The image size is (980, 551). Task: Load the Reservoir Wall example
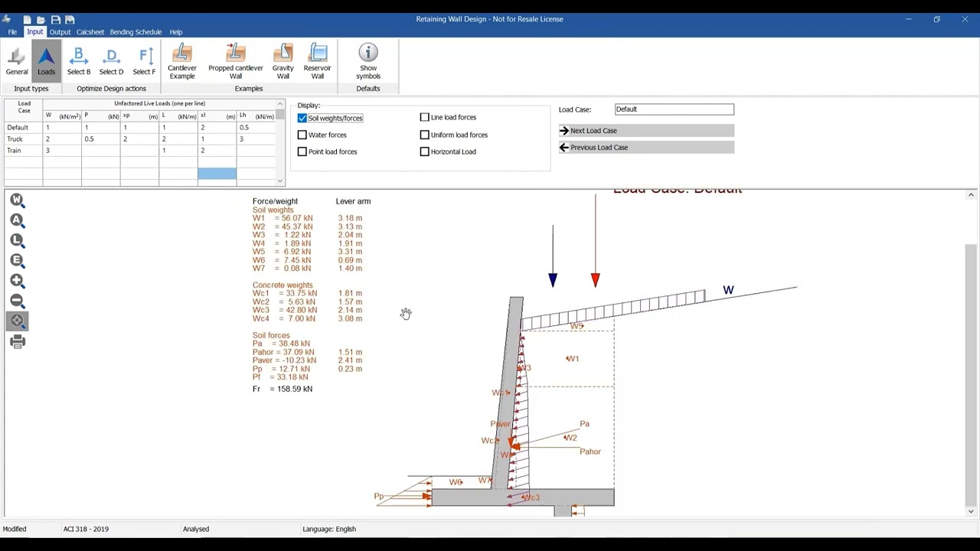point(318,61)
